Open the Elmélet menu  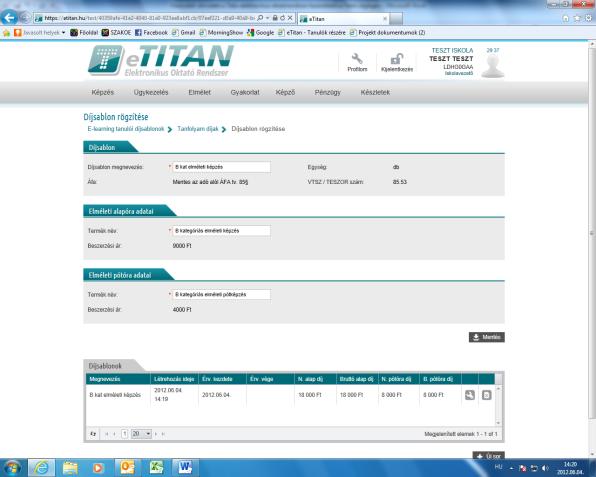point(200,92)
